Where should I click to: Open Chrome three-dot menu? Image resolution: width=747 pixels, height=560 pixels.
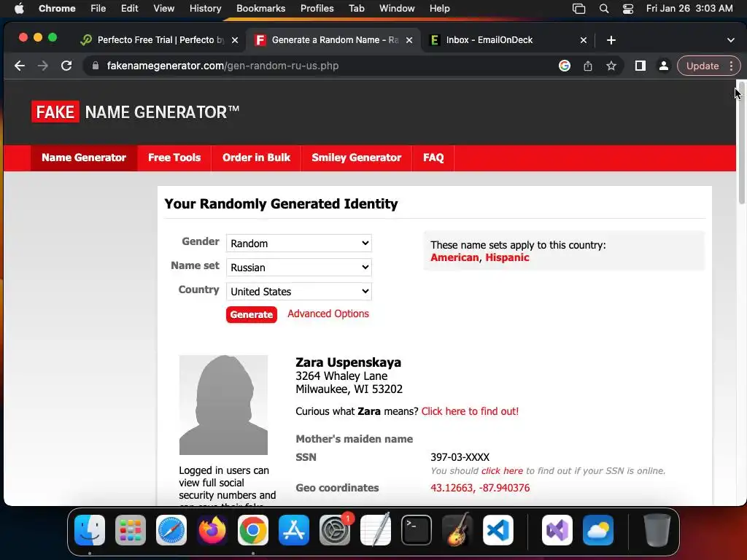pos(731,66)
